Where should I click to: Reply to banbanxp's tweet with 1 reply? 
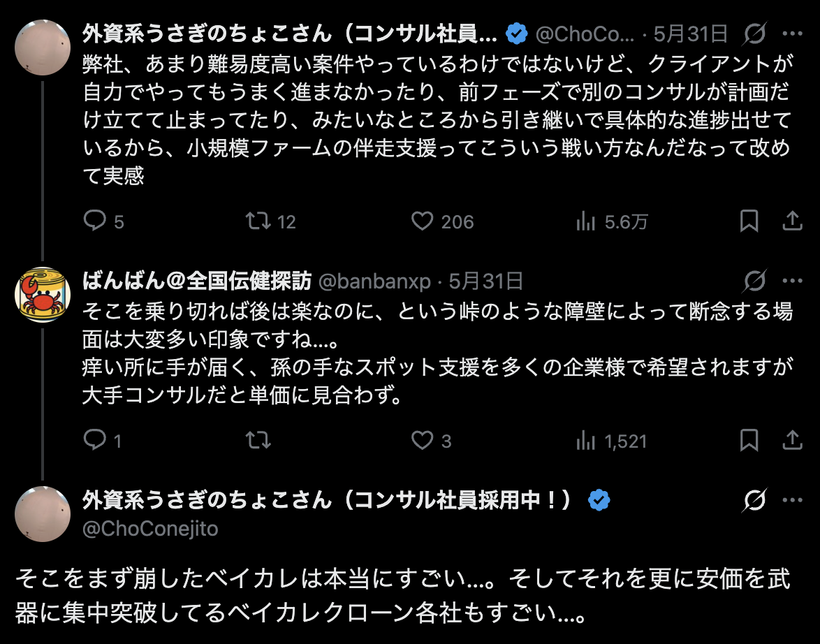94,441
